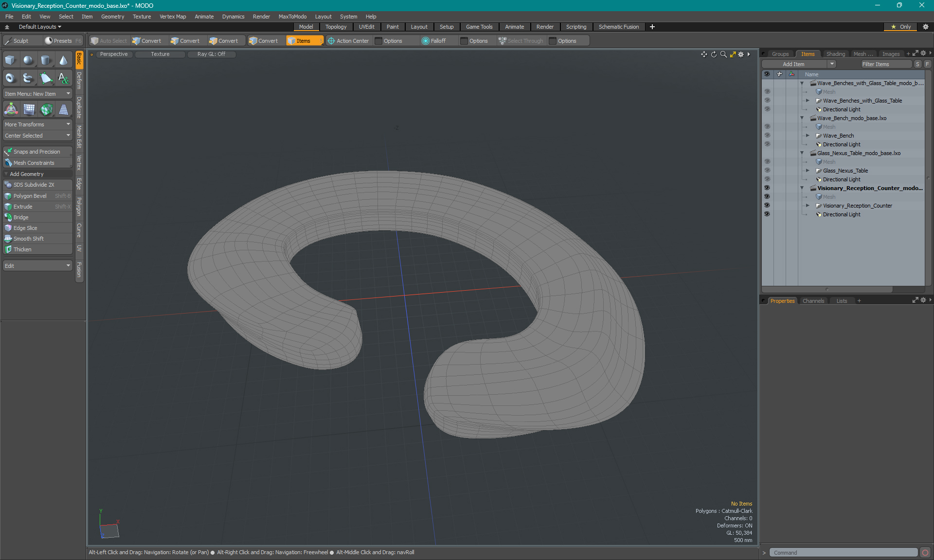Click the Polygon Bevel button

(x=30, y=196)
